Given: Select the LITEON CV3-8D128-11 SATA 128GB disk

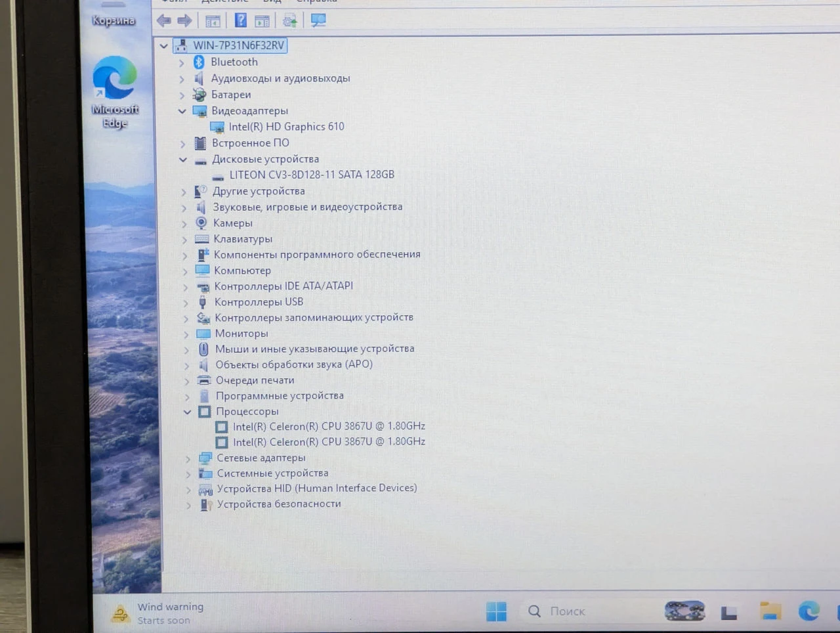Looking at the screenshot, I should click(312, 175).
